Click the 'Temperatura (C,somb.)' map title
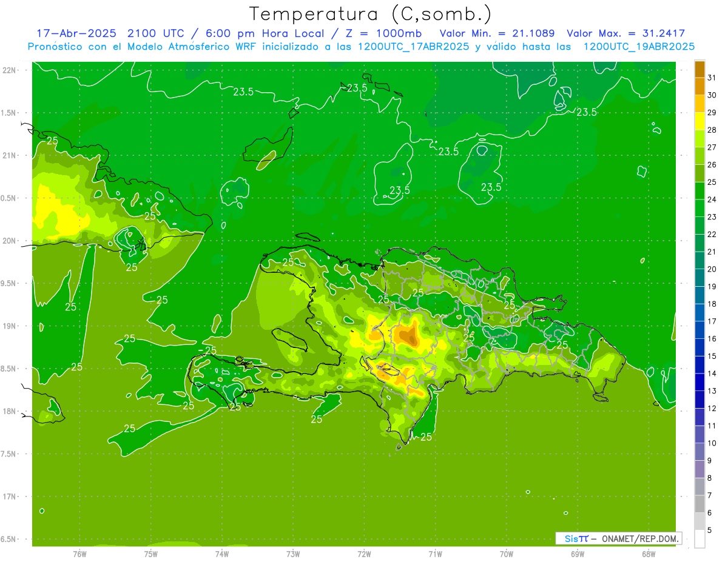The height and width of the screenshot is (562, 728). click(371, 14)
